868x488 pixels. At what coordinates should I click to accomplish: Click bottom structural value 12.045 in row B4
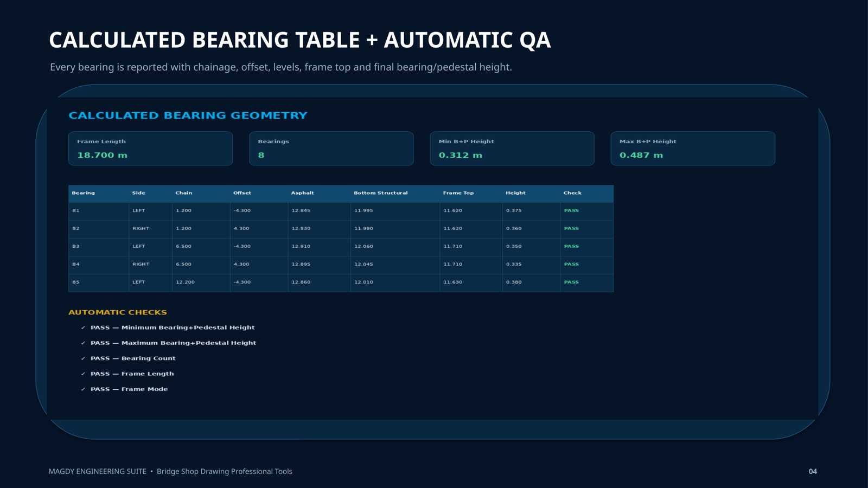click(363, 264)
